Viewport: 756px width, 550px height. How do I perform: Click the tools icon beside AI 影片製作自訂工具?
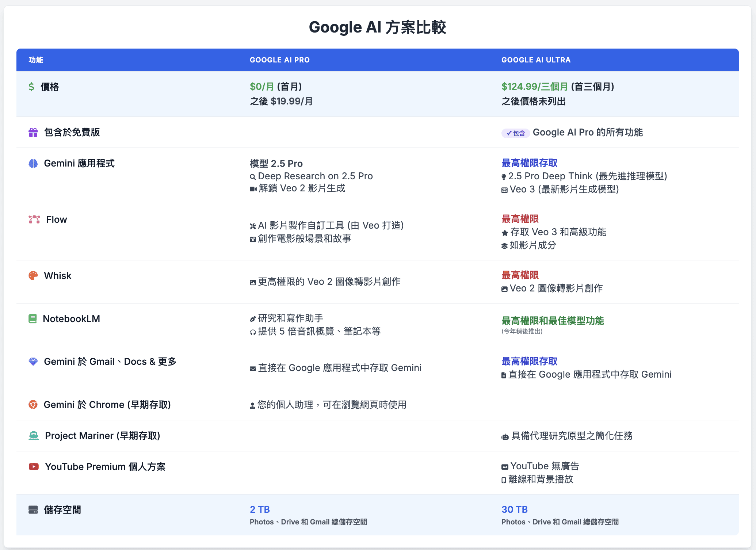coord(253,226)
